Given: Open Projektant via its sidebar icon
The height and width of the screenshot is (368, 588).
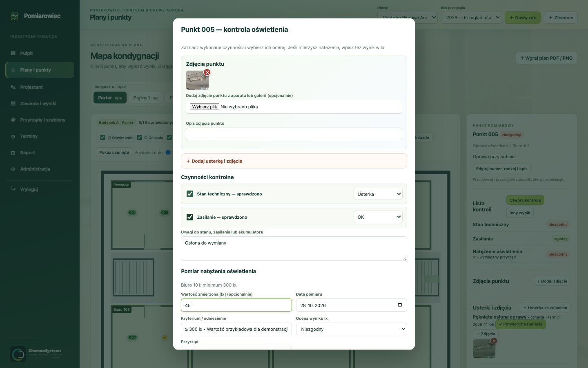Looking at the screenshot, I should (13, 87).
